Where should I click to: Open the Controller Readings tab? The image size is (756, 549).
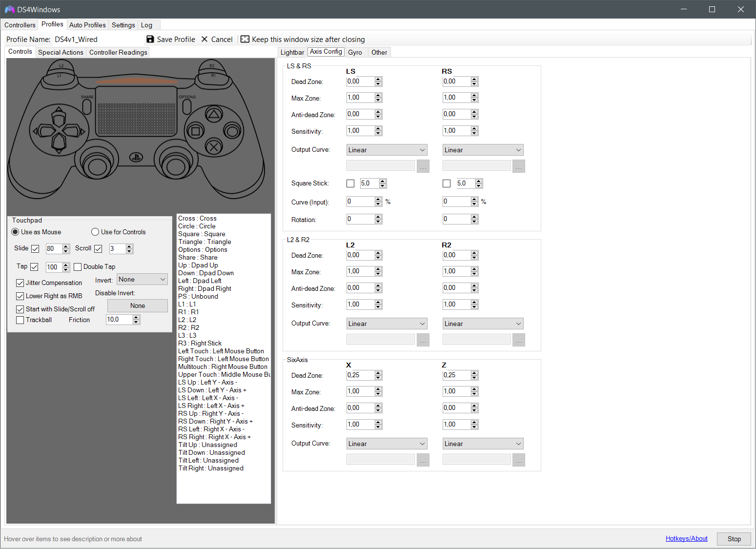[x=118, y=52]
